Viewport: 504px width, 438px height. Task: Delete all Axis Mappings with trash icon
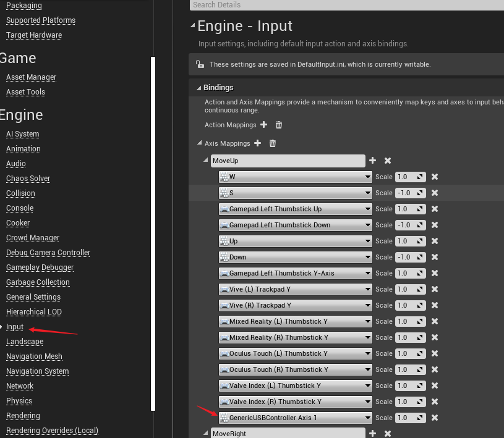273,143
